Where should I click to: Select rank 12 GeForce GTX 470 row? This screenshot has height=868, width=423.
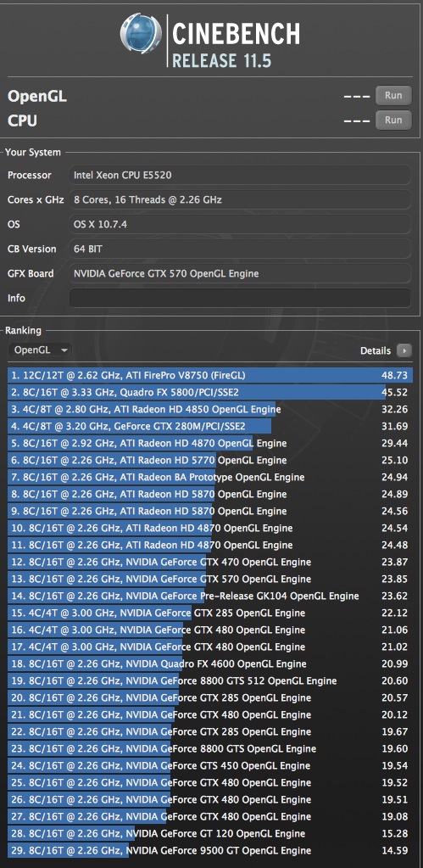click(210, 562)
